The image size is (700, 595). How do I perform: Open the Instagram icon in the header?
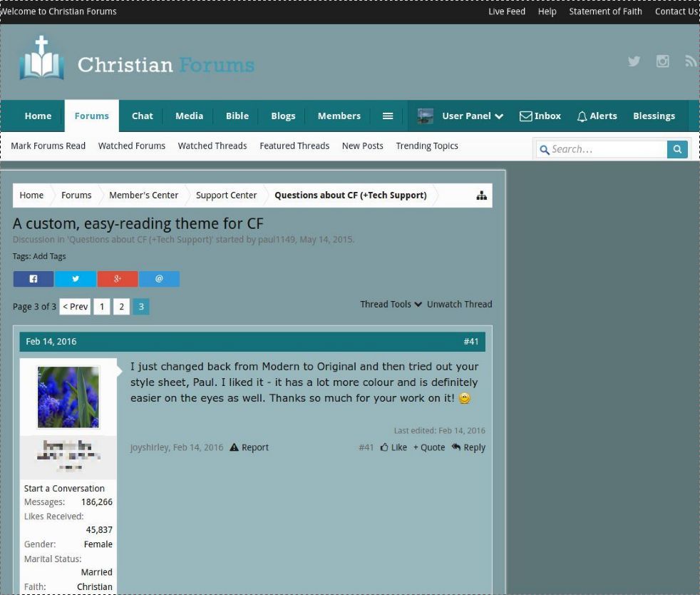(x=662, y=61)
